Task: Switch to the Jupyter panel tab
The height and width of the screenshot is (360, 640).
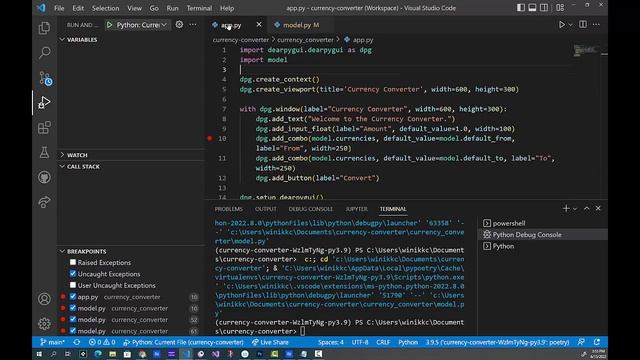Action: [x=356, y=209]
